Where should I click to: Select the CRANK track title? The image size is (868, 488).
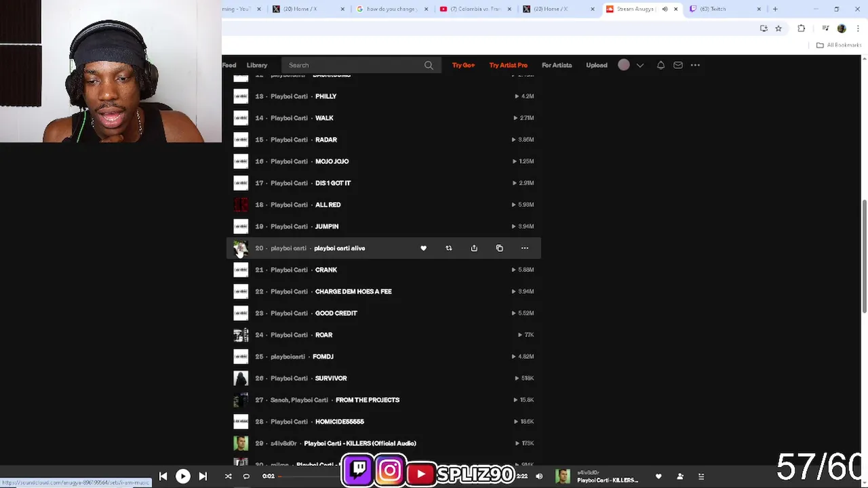[x=326, y=270]
